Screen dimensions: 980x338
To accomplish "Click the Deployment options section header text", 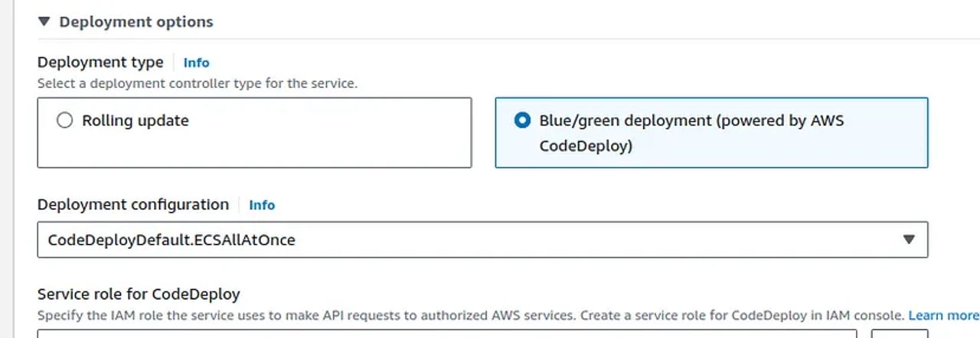I will 136,22.
